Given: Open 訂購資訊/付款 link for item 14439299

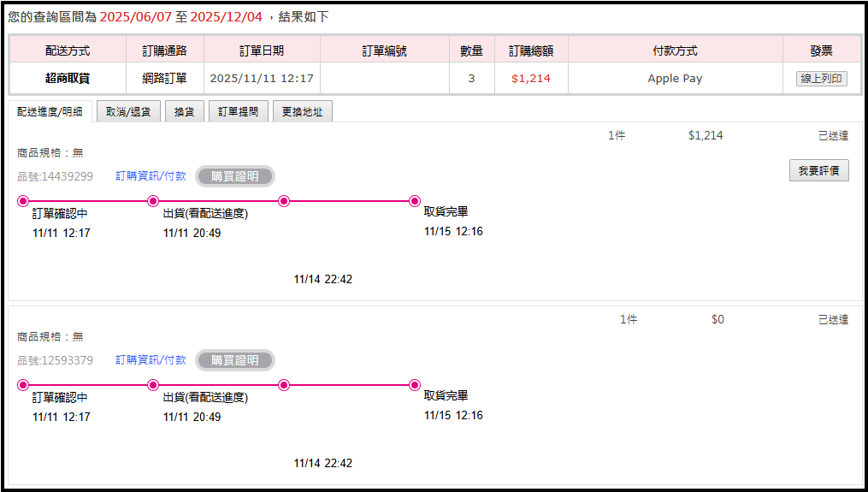Looking at the screenshot, I should (x=151, y=176).
